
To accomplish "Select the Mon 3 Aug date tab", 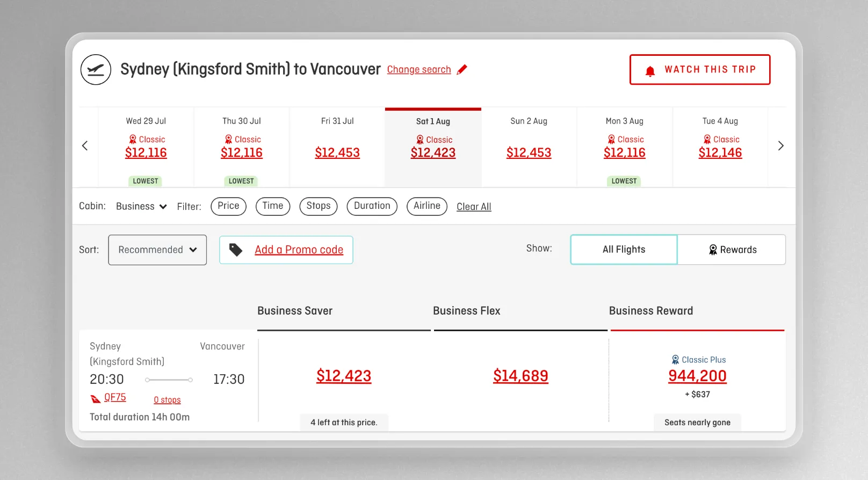I will (x=625, y=147).
